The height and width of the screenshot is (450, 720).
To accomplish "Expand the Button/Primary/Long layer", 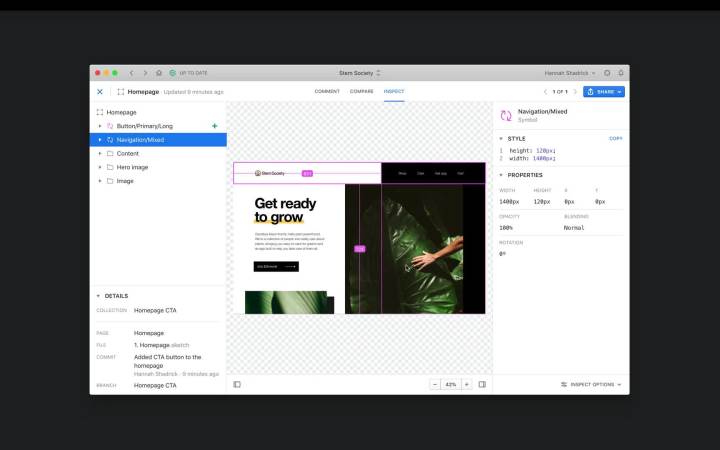I will (x=100, y=126).
